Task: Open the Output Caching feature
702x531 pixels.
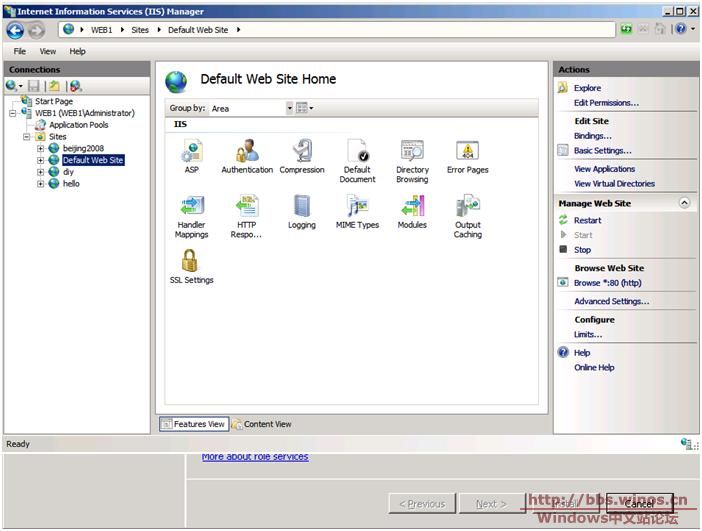Action: click(468, 217)
